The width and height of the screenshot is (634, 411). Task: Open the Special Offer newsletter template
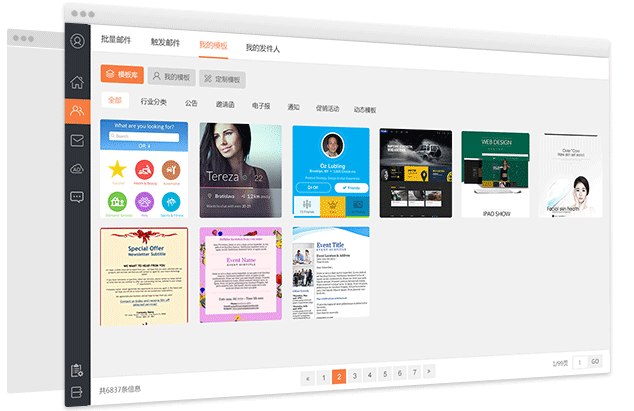tap(144, 277)
